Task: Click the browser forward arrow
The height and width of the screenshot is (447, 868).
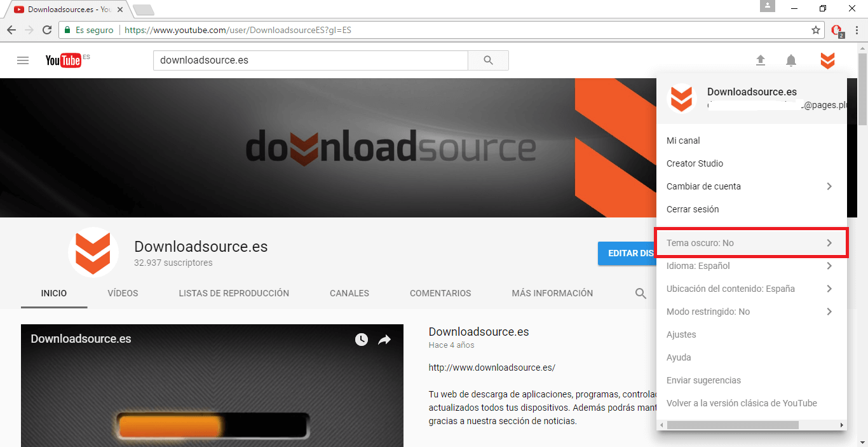Action: pos(29,30)
